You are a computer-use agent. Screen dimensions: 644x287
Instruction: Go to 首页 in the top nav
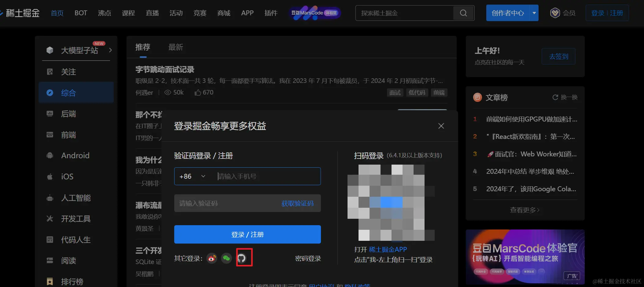coord(57,13)
